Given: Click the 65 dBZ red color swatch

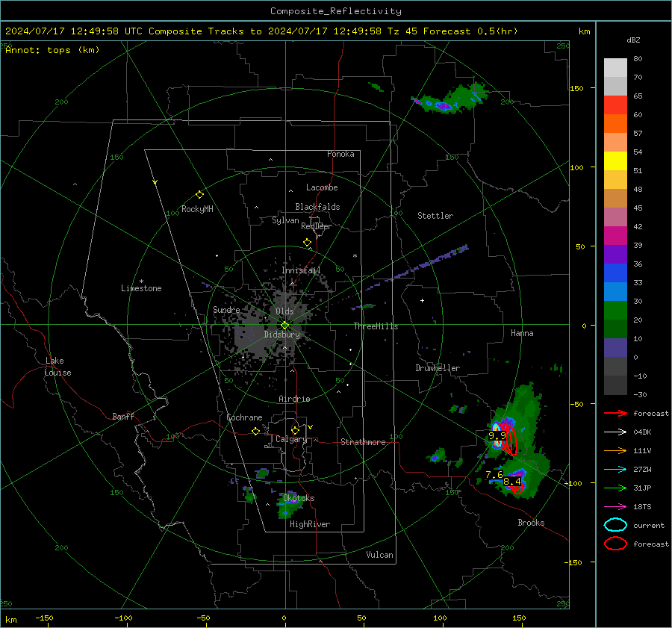Looking at the screenshot, I should coord(615,105).
